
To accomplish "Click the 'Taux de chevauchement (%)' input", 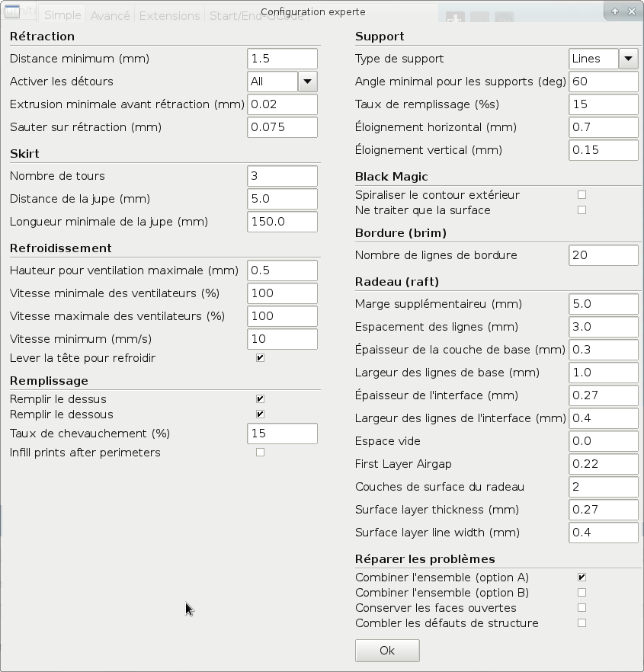I will pyautogui.click(x=283, y=434).
